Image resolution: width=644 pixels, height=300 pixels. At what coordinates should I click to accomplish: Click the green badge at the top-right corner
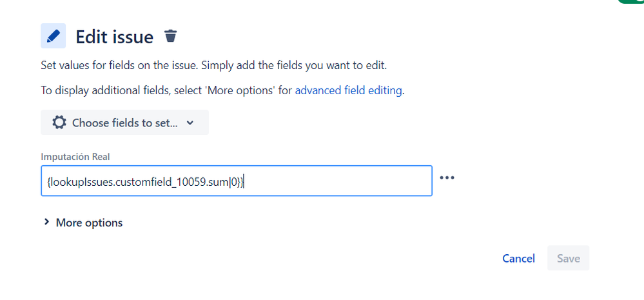point(631,1)
